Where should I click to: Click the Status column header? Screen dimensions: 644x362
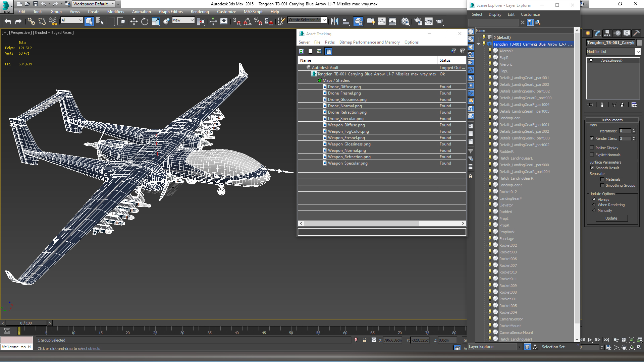pos(451,60)
